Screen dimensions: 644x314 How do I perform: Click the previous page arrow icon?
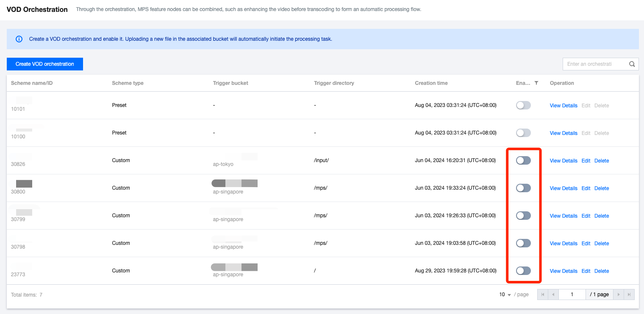553,294
